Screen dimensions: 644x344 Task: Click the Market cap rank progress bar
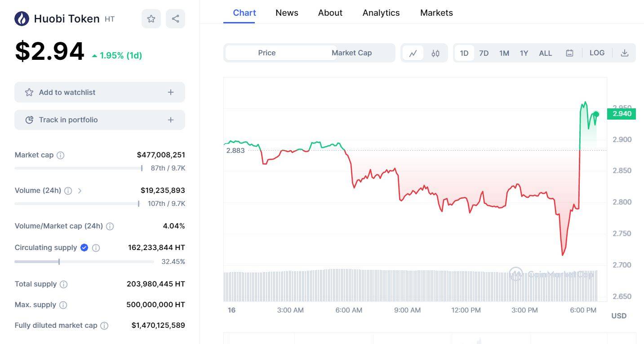(x=79, y=168)
